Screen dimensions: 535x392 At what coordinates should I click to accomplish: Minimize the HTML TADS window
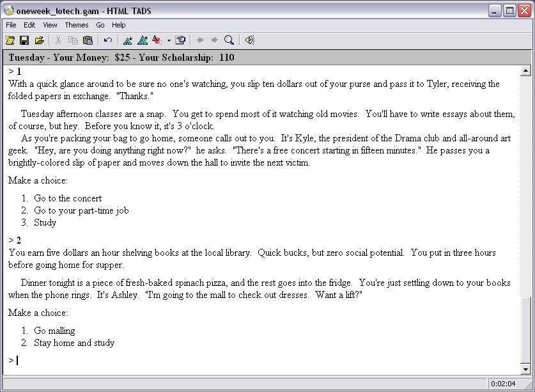click(x=494, y=11)
